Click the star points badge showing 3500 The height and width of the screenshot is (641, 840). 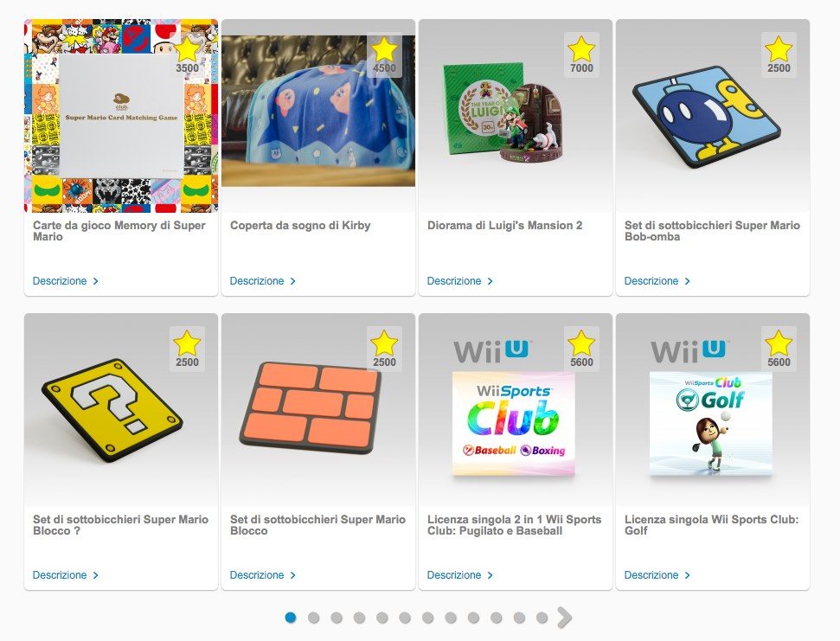pos(187,55)
